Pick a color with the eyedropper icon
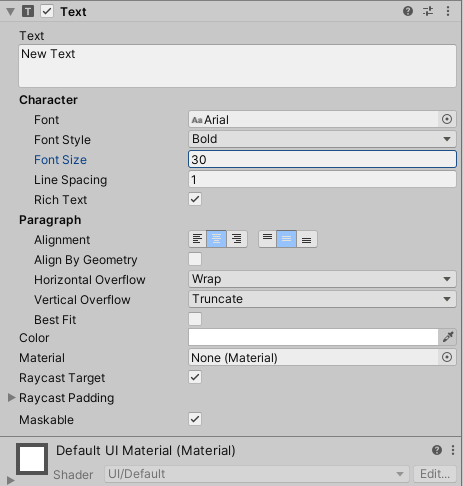The image size is (463, 486). coord(448,337)
